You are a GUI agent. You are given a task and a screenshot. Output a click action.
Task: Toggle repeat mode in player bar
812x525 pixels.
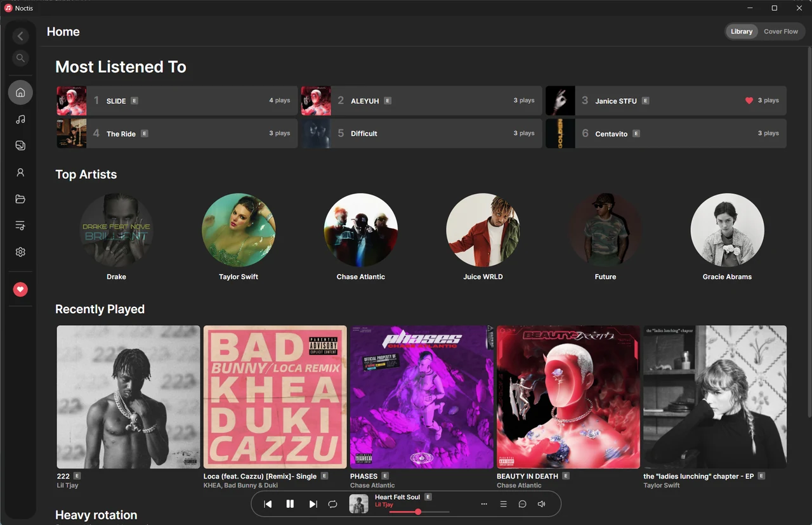pyautogui.click(x=332, y=504)
